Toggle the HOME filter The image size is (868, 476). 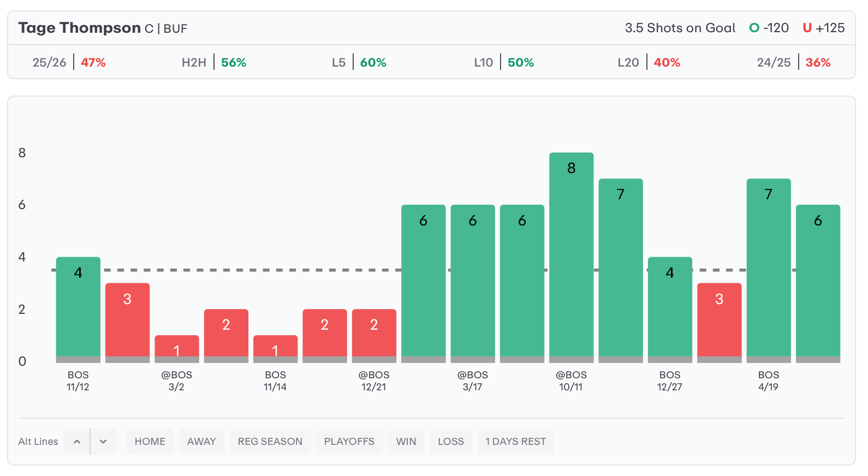coord(150,442)
